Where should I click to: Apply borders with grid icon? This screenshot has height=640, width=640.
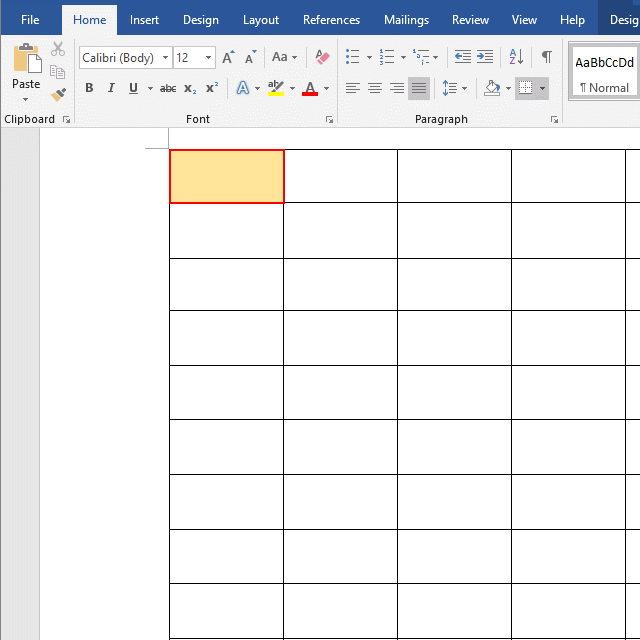tap(525, 88)
